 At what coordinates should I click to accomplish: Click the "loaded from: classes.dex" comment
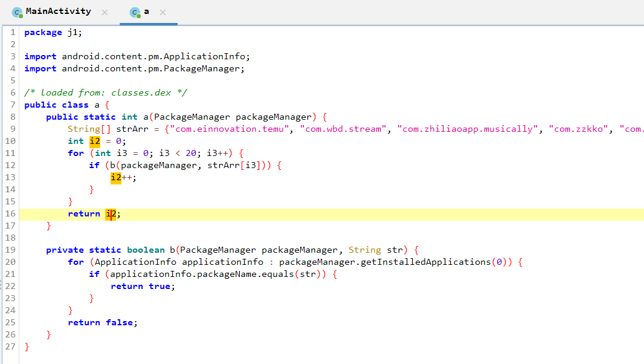[x=106, y=93]
